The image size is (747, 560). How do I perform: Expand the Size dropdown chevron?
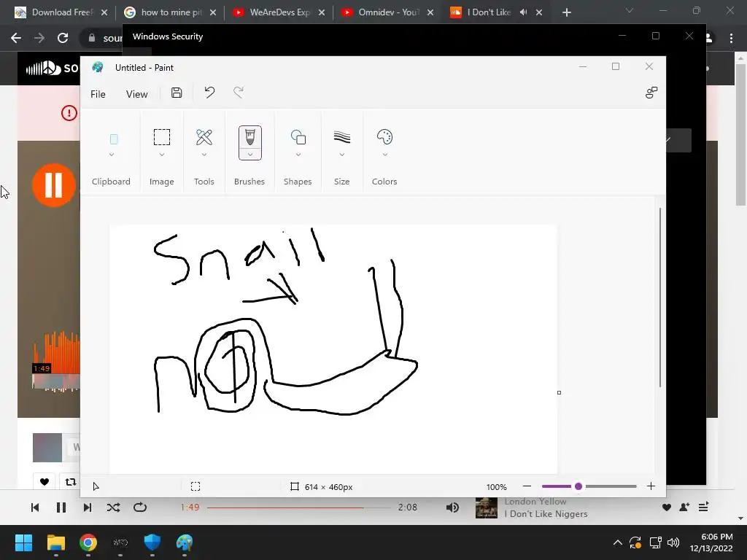coord(342,155)
